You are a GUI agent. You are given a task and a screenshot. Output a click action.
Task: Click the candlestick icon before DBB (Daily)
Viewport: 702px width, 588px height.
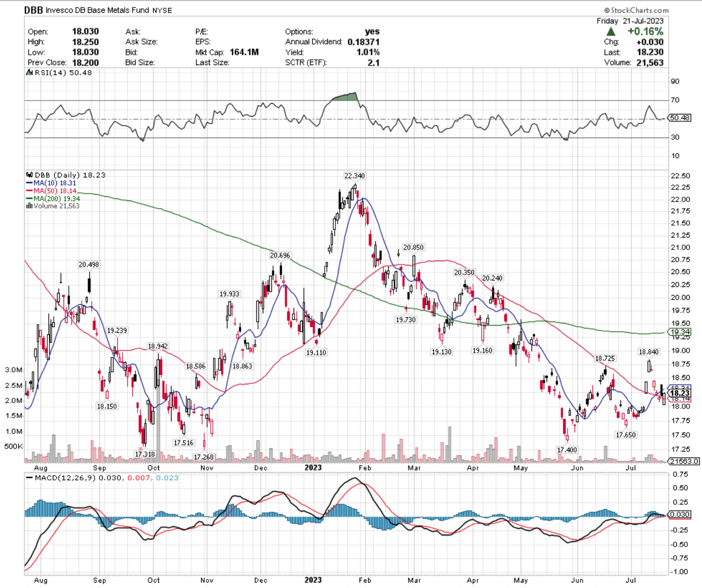[30, 175]
